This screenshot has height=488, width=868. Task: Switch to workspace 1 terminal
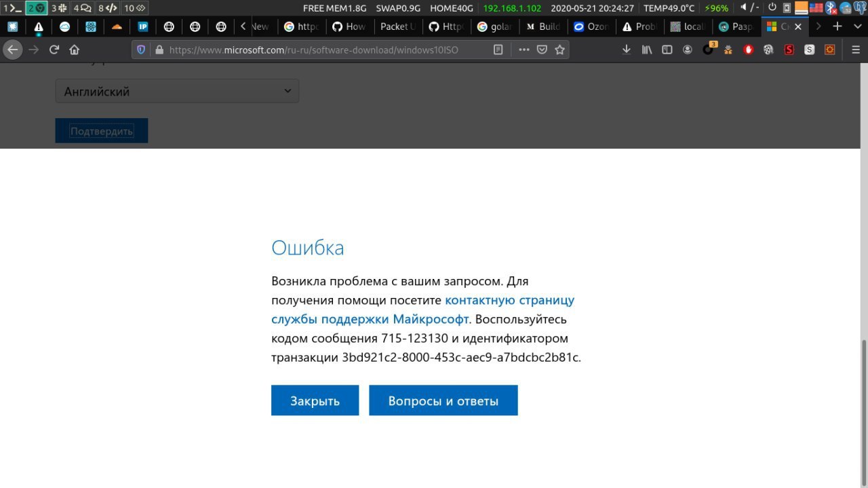click(12, 8)
